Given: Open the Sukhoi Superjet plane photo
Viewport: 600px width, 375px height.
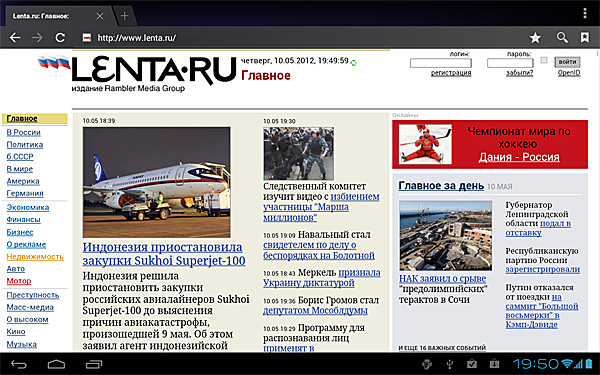Looking at the screenshot, I should 157,182.
